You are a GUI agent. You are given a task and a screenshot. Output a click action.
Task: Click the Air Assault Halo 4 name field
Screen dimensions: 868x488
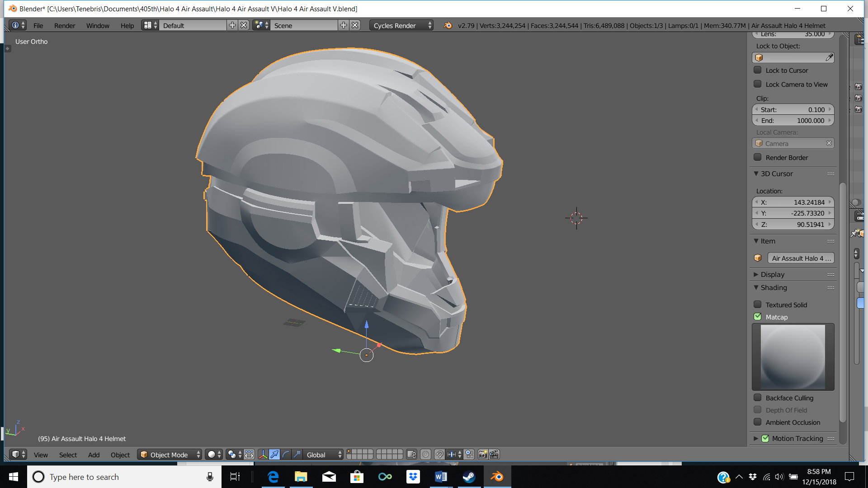[801, 258]
